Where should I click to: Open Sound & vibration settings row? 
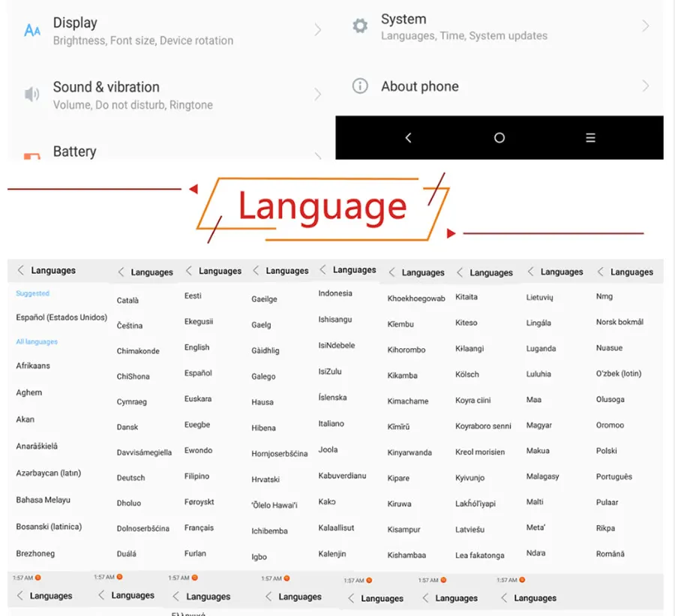coord(171,95)
